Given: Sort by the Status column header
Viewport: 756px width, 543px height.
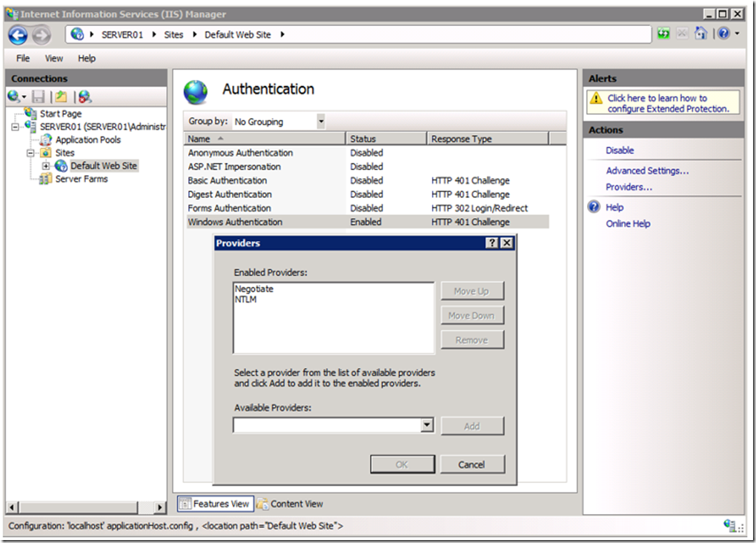Looking at the screenshot, I should pyautogui.click(x=386, y=139).
